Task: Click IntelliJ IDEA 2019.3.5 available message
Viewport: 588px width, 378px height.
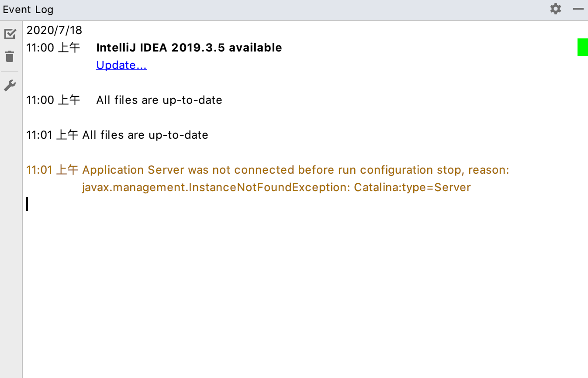Action: (x=189, y=48)
